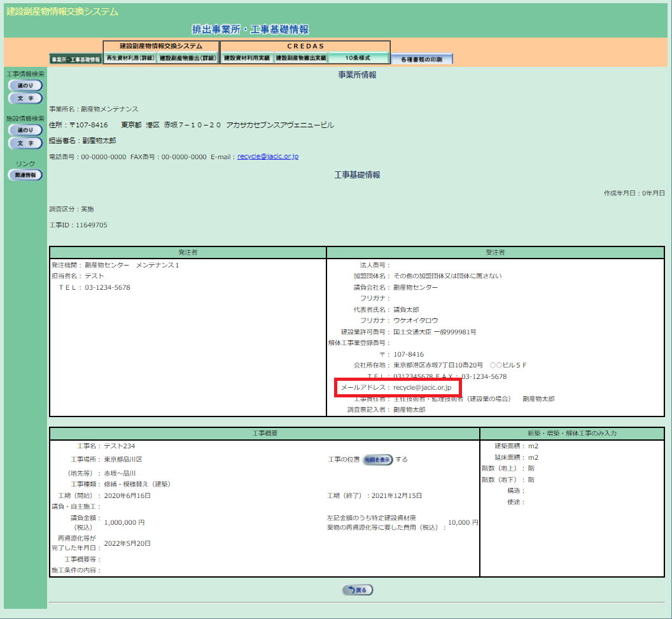
Task: Click the 事業所名:副産物メンテナンス line
Action: pos(94,109)
